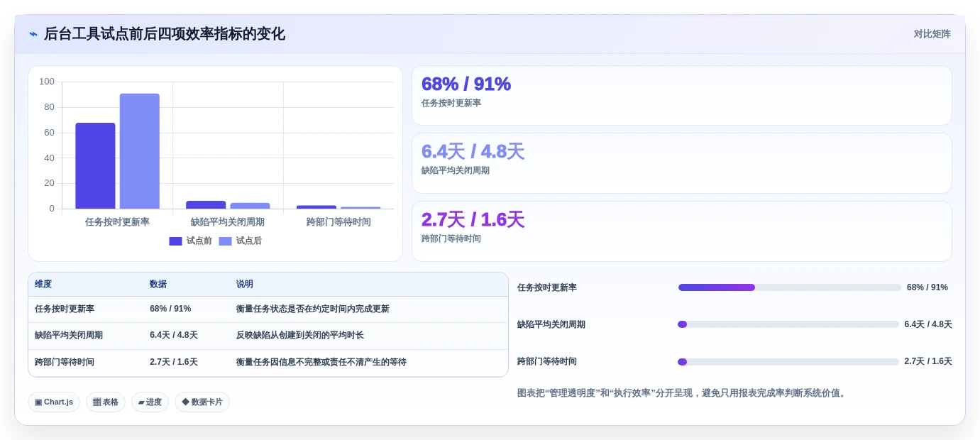
Task: Click the chart x-axis label 任务按时更新率
Action: click(x=117, y=222)
